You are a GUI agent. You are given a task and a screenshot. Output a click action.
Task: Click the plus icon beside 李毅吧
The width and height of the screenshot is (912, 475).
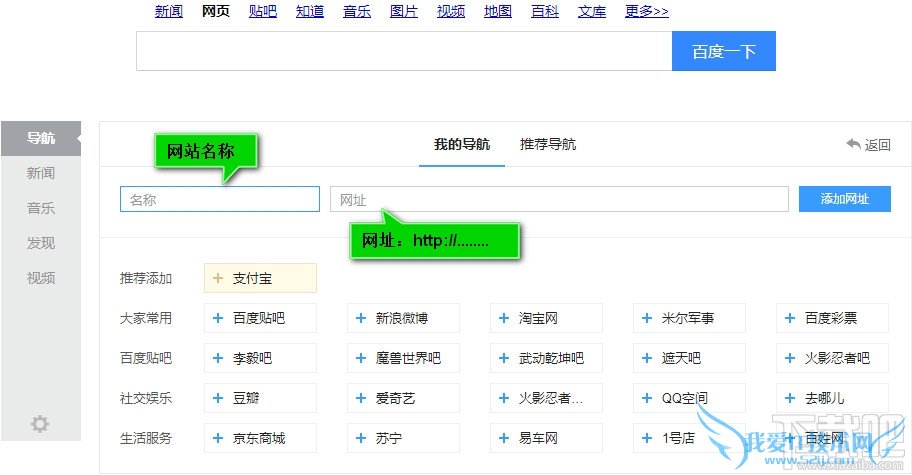(x=218, y=358)
